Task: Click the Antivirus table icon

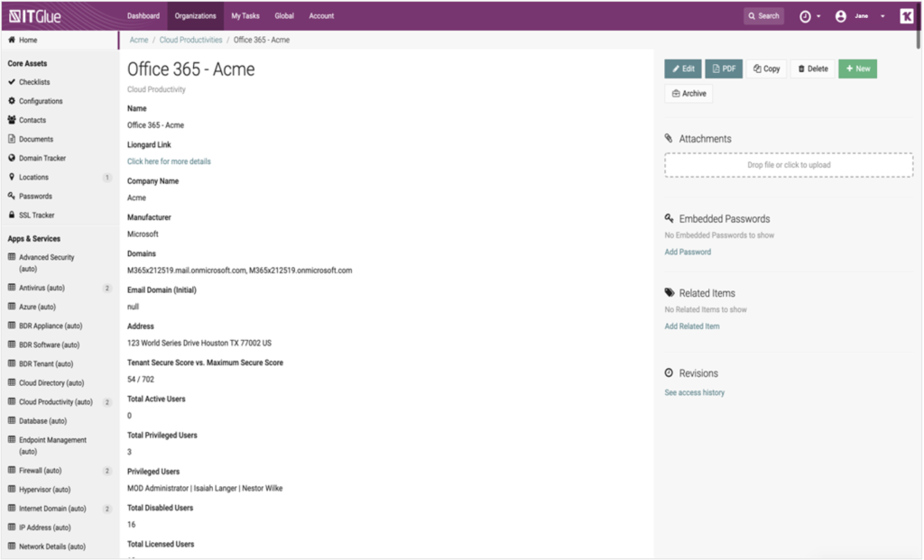Action: point(11,288)
